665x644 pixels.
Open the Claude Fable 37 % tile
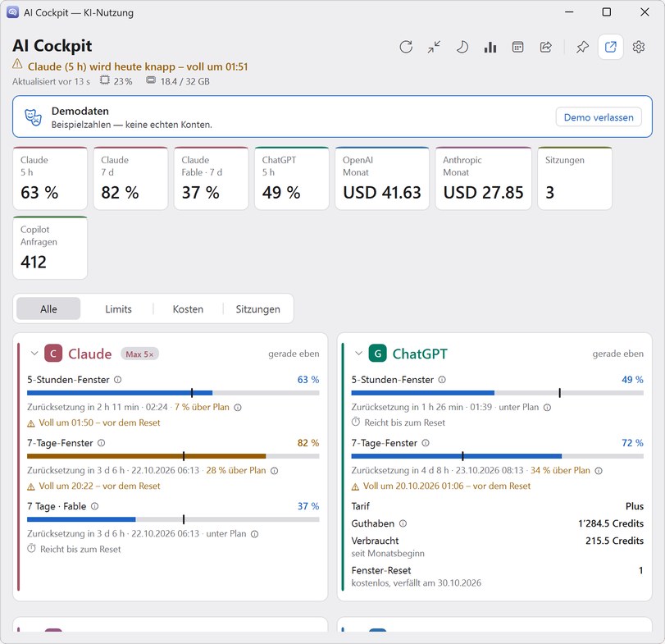(x=212, y=178)
